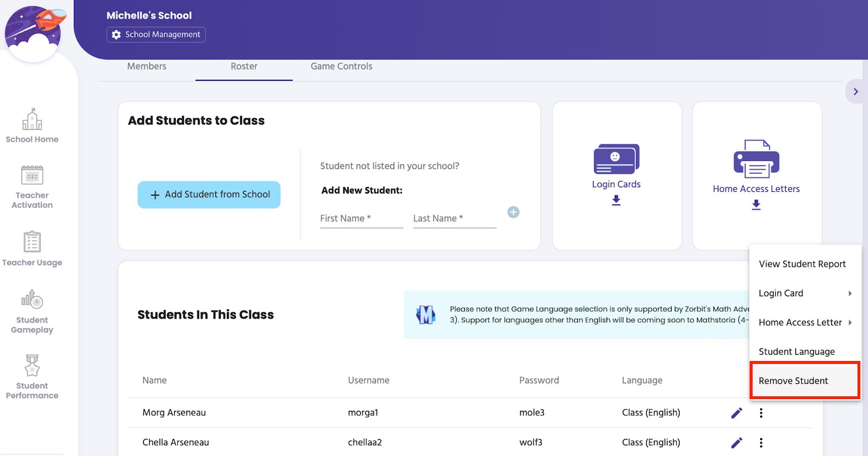Screen dimensions: 868x456
Task: Open Student Performance section
Action: 32,377
